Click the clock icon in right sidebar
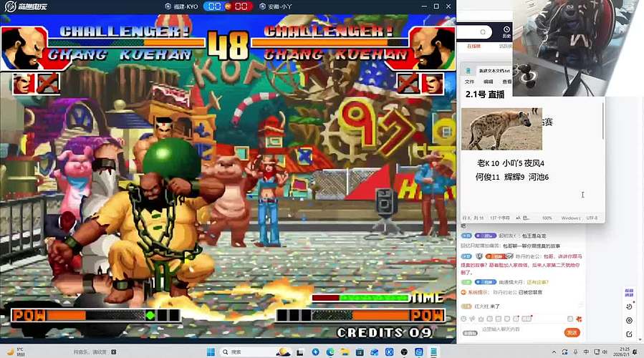The height and width of the screenshot is (358, 644). coord(629,306)
